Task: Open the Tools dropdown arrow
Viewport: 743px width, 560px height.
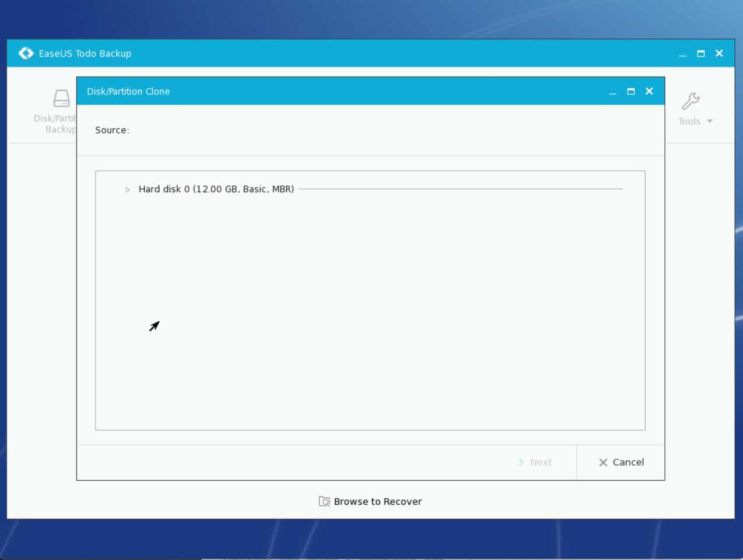Action: point(710,121)
